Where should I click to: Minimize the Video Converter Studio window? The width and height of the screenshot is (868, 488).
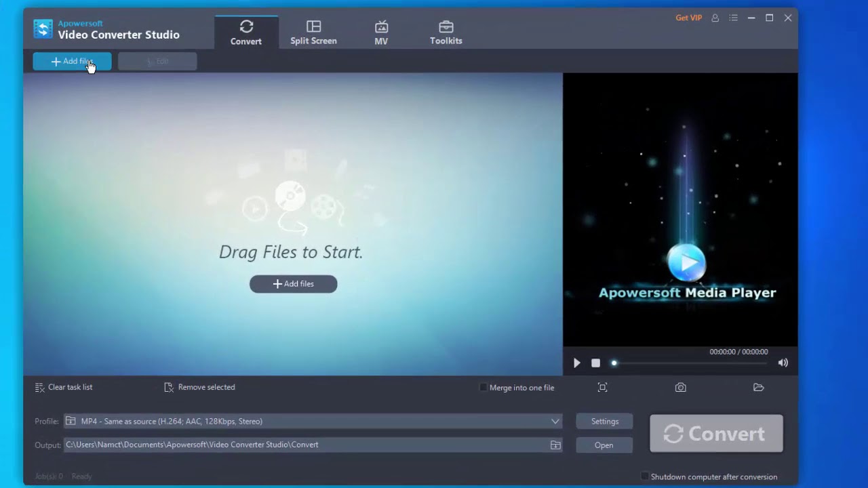[x=751, y=18]
